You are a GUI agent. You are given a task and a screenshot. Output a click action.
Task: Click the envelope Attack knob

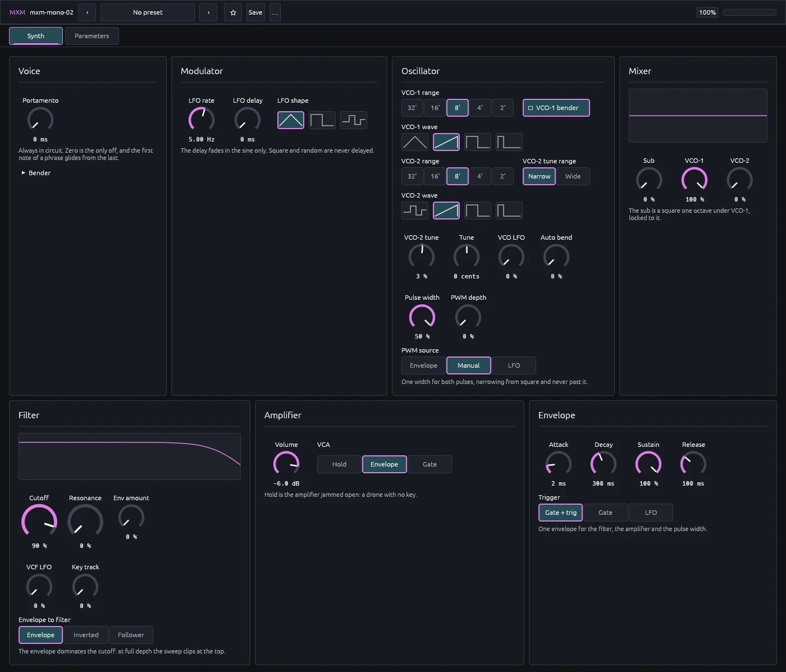559,464
